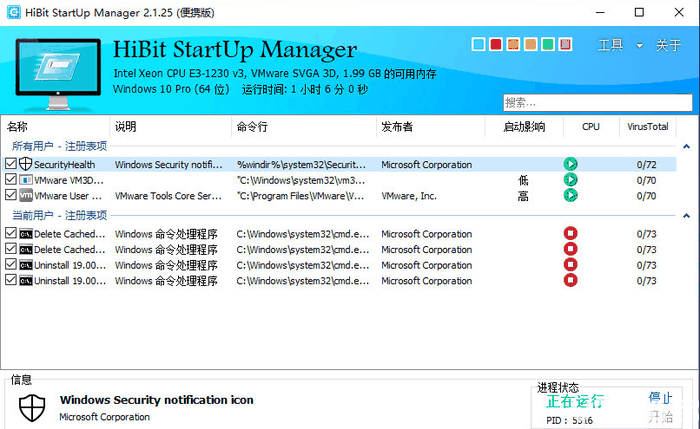The width and height of the screenshot is (700, 429).
Task: Select the light blue color theme swatch
Action: tap(478, 45)
